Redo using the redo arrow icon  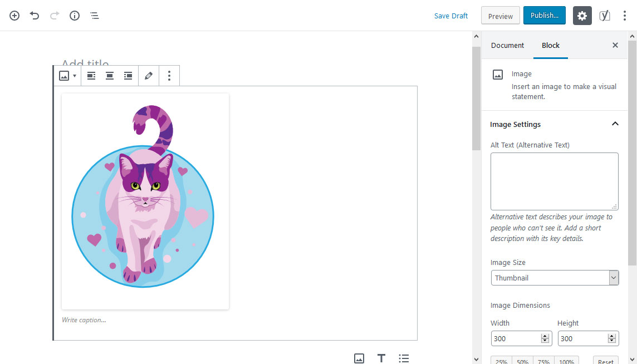(x=54, y=16)
